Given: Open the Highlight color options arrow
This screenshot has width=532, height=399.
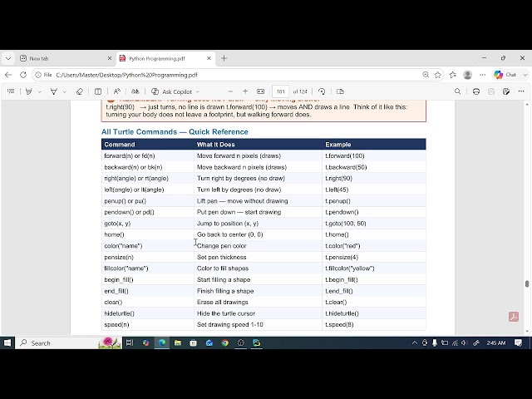Looking at the screenshot, I should pos(40,91).
